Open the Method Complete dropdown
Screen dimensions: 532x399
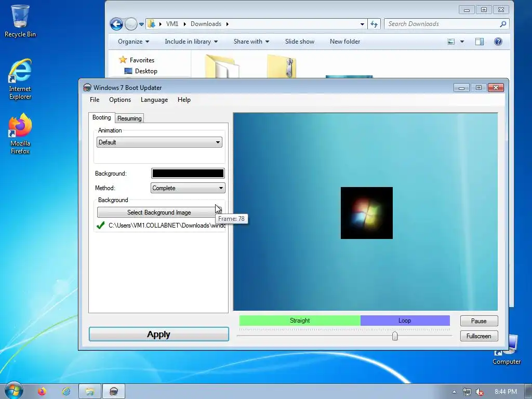coord(188,188)
